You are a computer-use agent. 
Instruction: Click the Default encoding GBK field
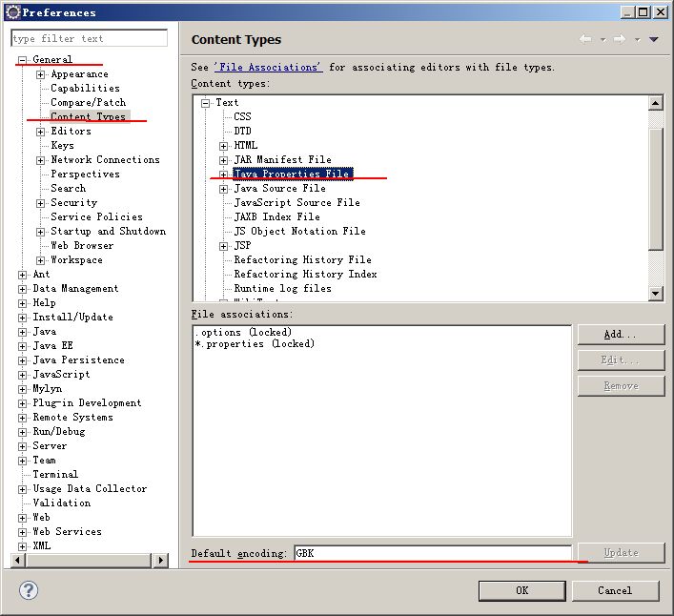pyautogui.click(x=433, y=553)
